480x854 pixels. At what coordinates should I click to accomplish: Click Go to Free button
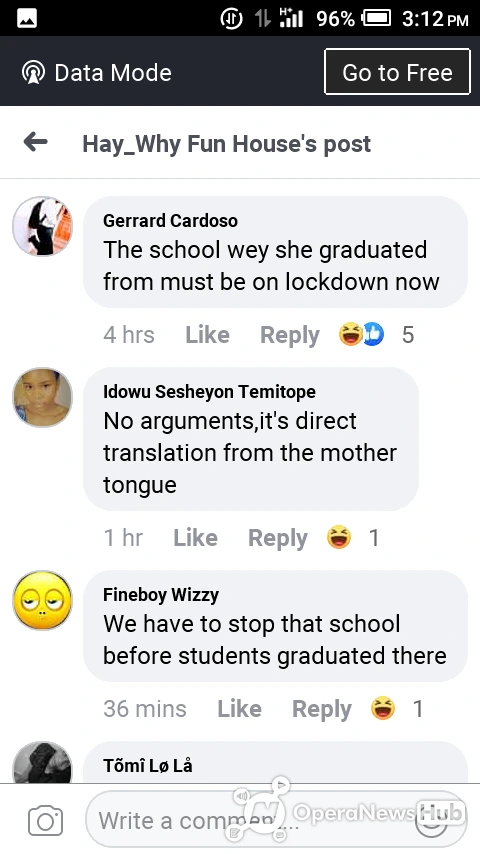pyautogui.click(x=397, y=72)
